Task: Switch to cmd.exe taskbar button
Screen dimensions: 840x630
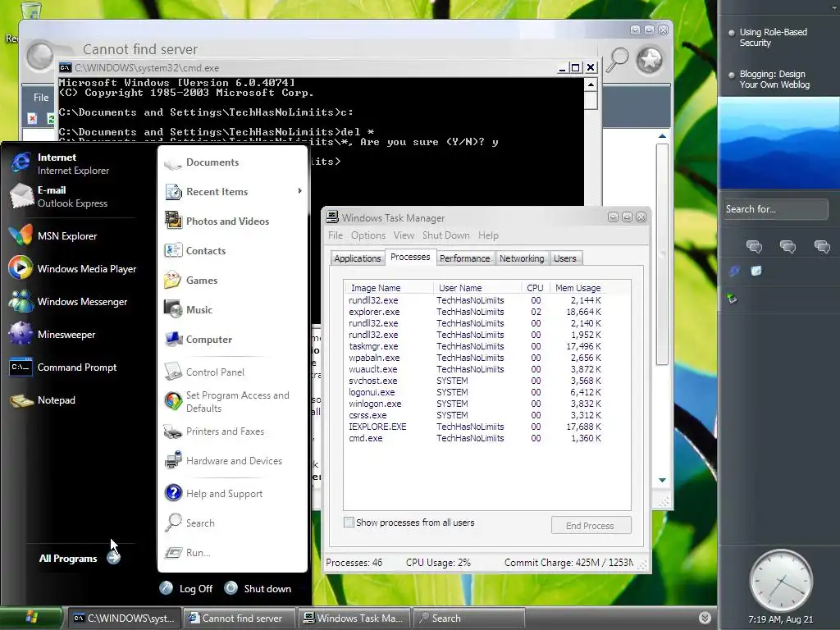Action: 125,619
